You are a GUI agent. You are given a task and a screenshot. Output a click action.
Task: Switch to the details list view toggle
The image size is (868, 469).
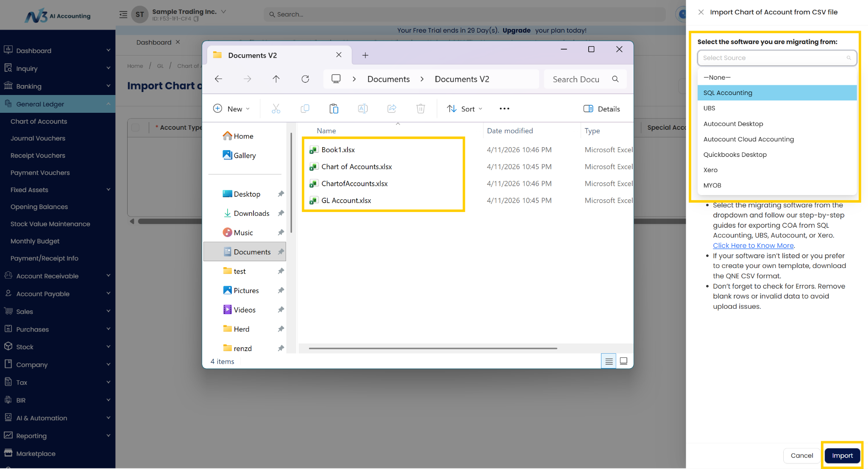[x=609, y=361]
